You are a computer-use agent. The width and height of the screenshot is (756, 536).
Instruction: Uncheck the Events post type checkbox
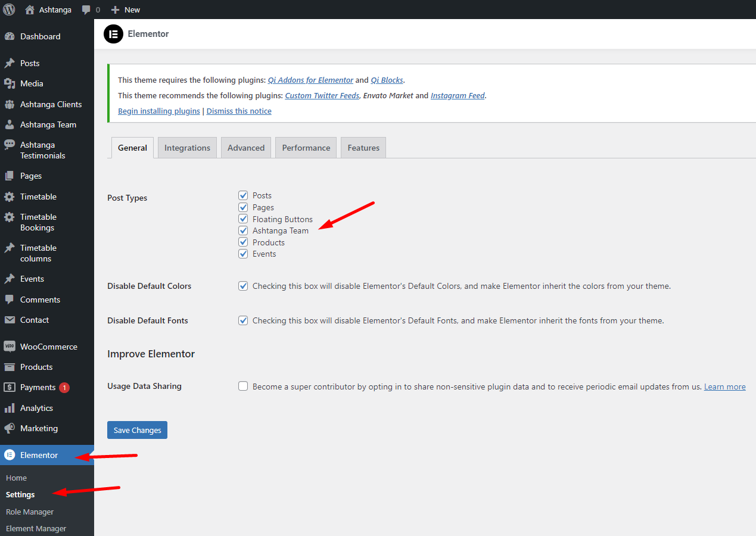[x=243, y=254]
